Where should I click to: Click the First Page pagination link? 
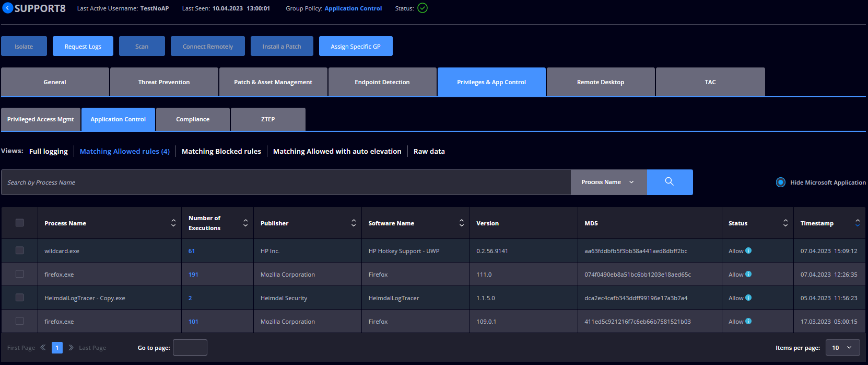pyautogui.click(x=21, y=348)
